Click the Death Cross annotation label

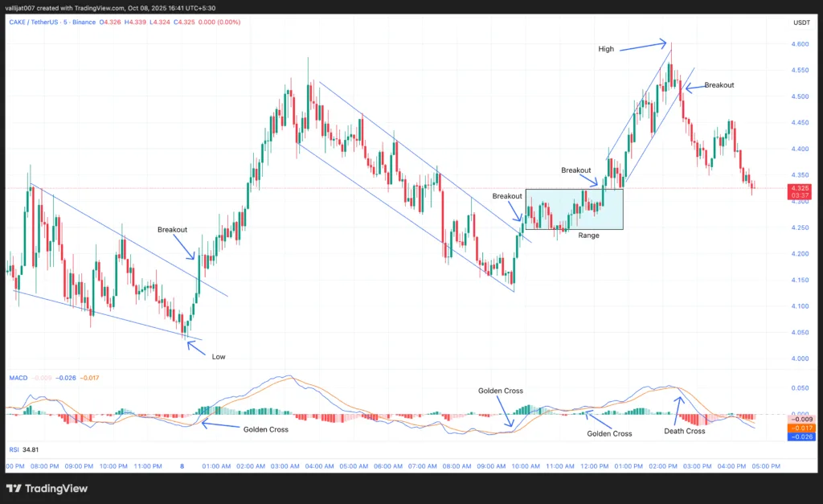684,431
